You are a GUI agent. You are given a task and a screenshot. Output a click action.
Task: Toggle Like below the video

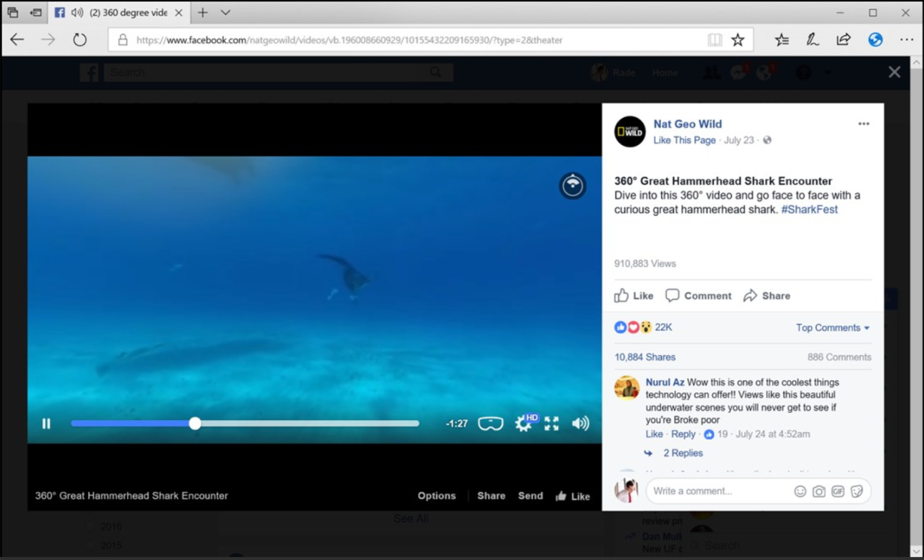573,496
